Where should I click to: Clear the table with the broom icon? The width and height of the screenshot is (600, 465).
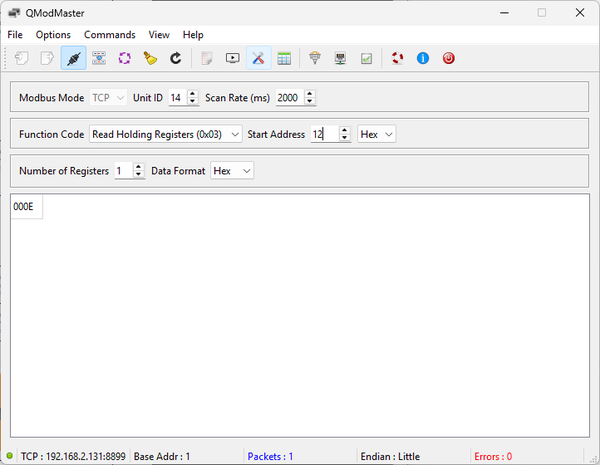(150, 58)
